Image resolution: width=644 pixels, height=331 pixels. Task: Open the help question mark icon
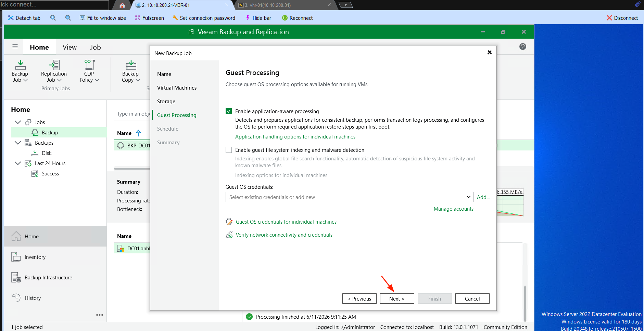522,47
